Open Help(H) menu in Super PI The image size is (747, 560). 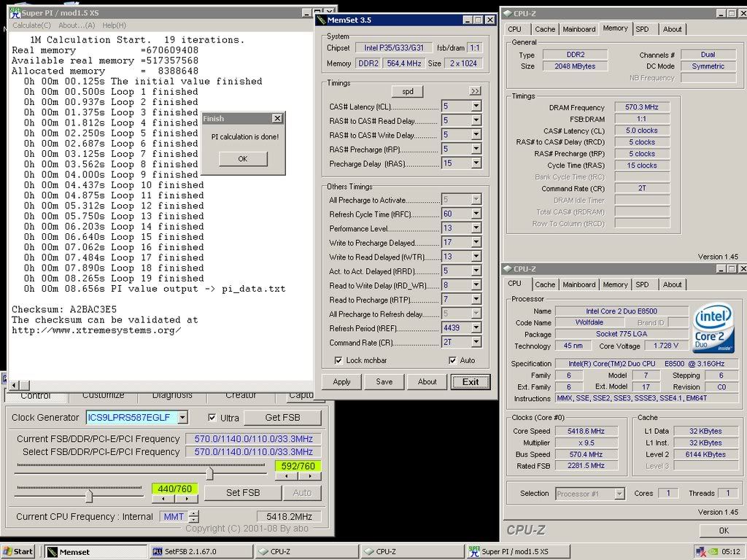click(x=115, y=26)
